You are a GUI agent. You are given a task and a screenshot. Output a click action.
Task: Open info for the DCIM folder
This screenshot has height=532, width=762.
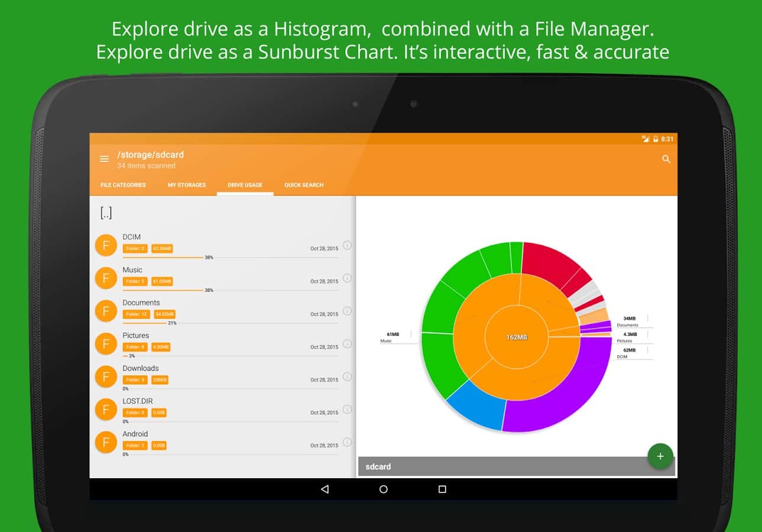tap(347, 245)
